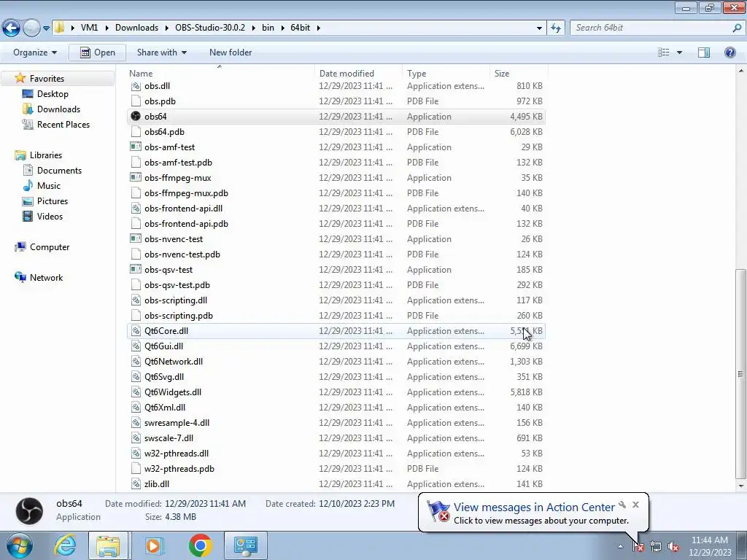Select zlib.dll file icon
The width and height of the screenshot is (747, 560).
tap(136, 484)
